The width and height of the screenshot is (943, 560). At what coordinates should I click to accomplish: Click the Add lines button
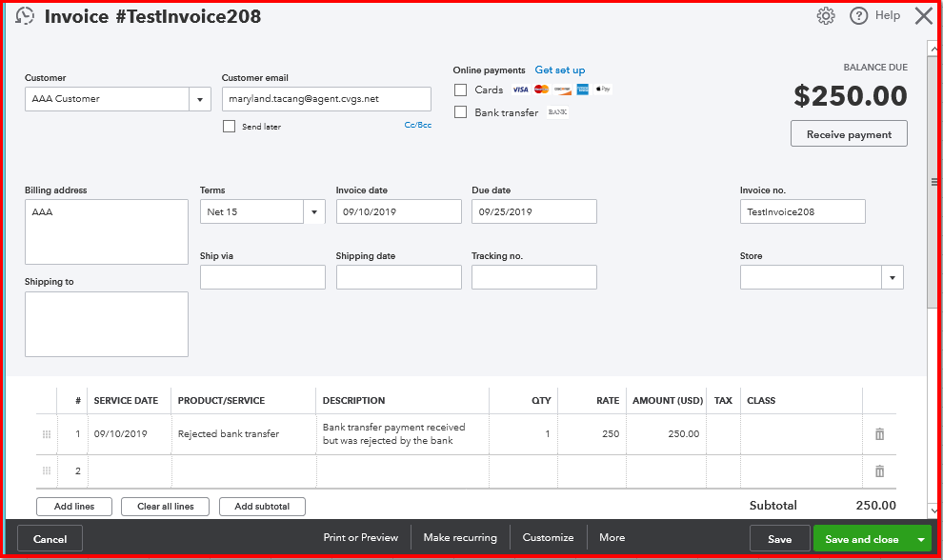click(74, 507)
